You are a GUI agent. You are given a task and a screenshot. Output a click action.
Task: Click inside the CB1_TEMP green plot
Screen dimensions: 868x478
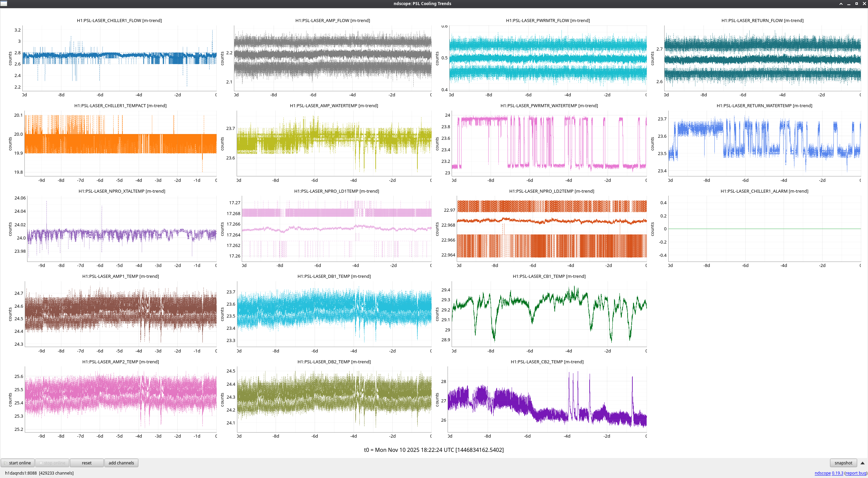tap(549, 314)
